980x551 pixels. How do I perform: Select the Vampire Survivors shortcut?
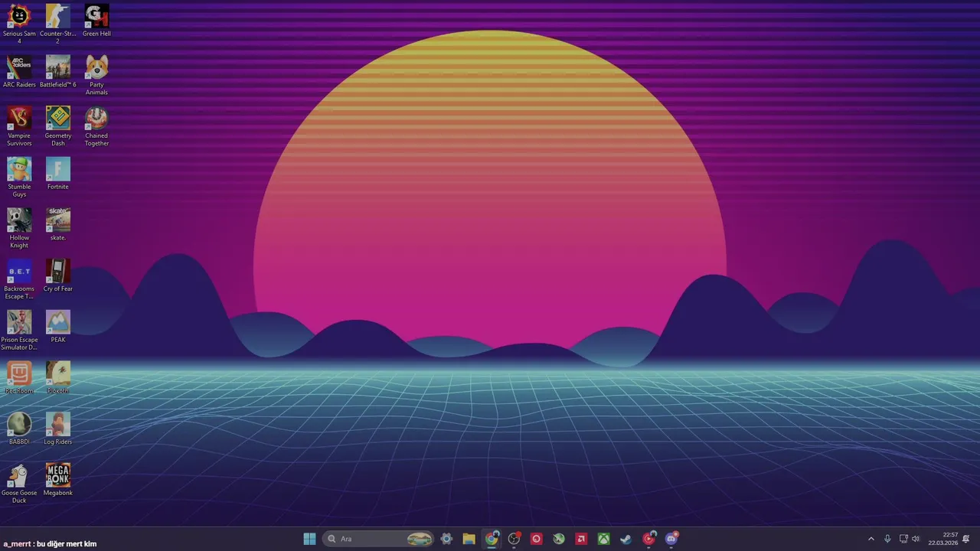pyautogui.click(x=19, y=126)
